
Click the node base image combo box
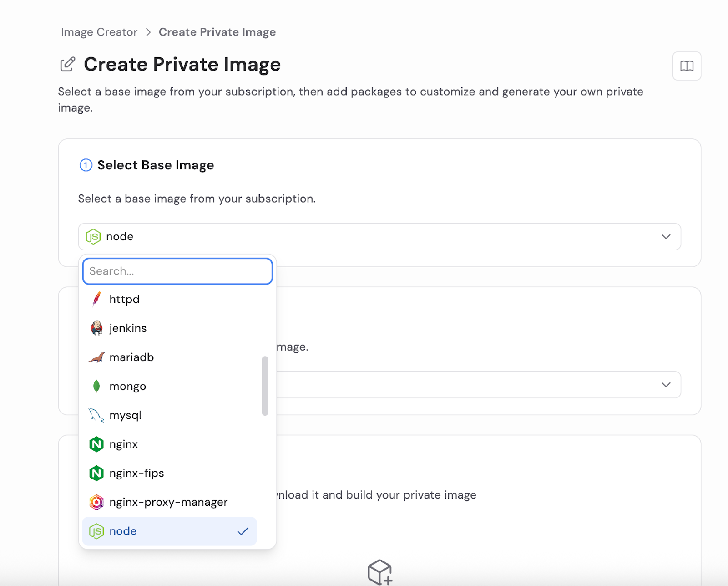[379, 236]
